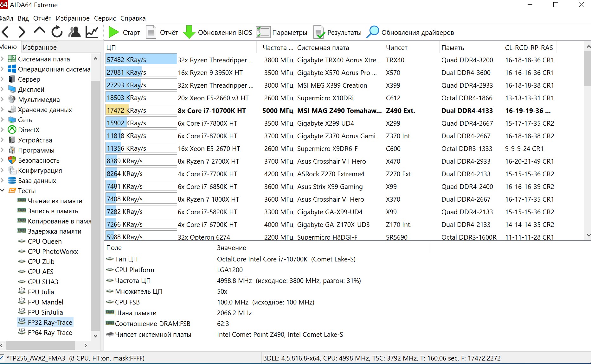Collapse the Тесты tree node
This screenshot has height=364, width=591.
3,191
